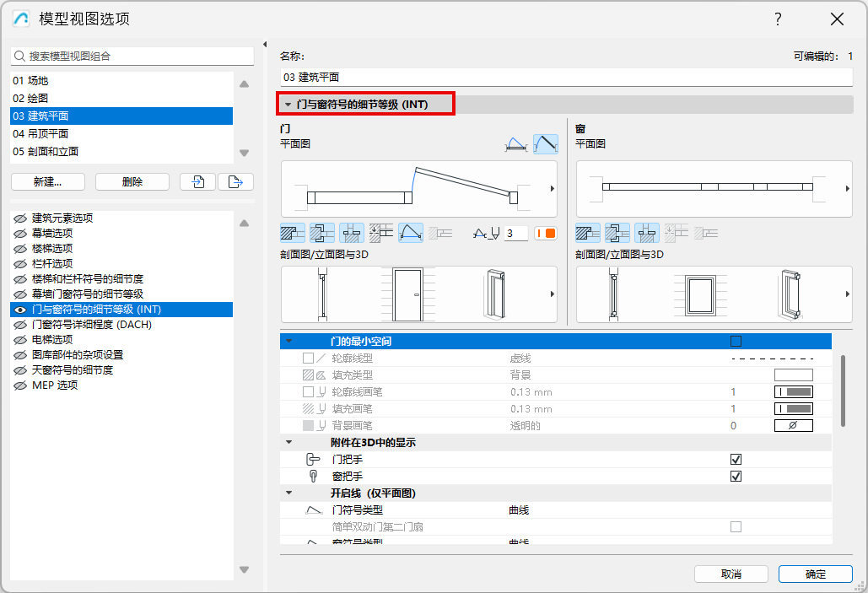
Task: Select the simplified door swing symbol icon
Action: click(516, 144)
